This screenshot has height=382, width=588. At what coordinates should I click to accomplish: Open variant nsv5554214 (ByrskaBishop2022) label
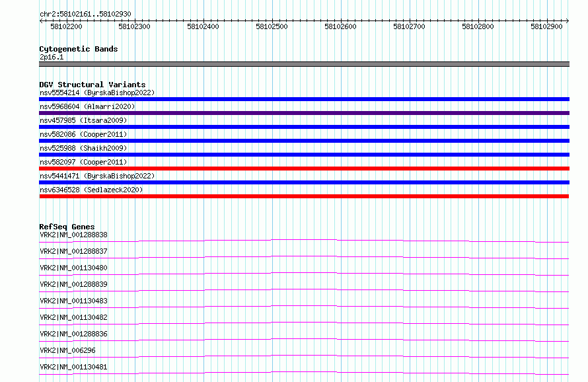point(97,93)
